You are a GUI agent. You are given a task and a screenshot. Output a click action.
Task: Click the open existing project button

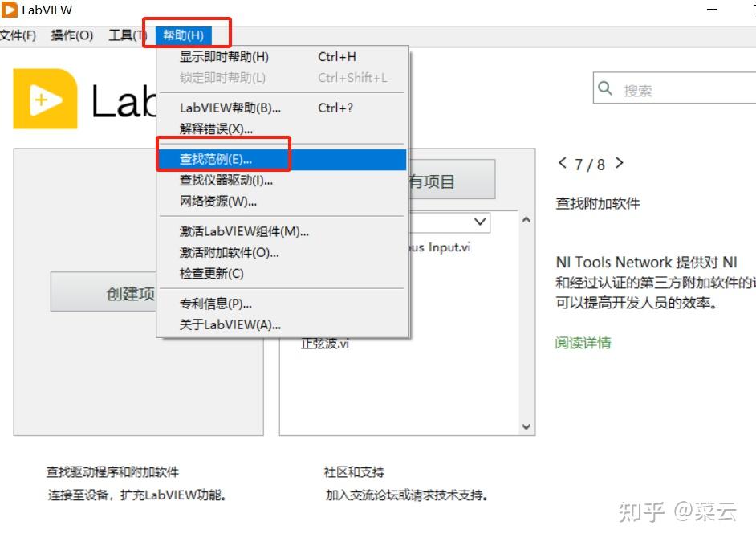[451, 179]
